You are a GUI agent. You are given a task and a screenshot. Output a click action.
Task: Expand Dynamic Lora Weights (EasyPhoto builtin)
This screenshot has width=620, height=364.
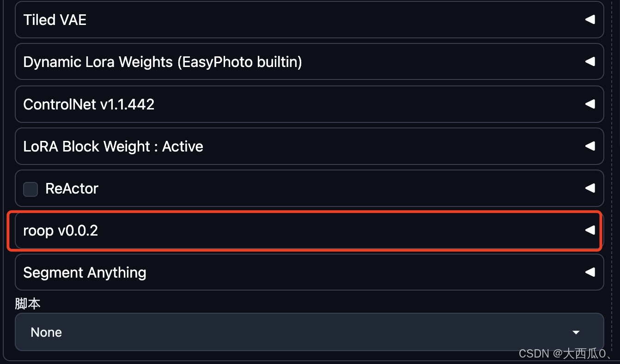coord(163,62)
